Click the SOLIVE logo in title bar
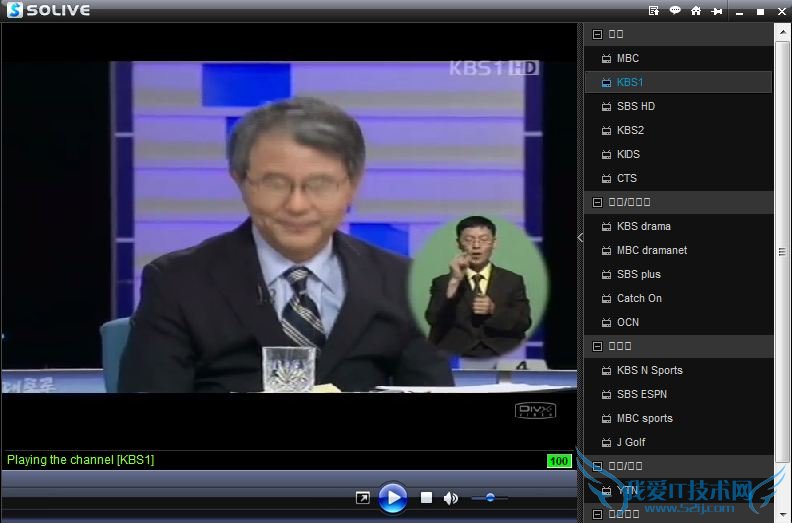 click(48, 11)
